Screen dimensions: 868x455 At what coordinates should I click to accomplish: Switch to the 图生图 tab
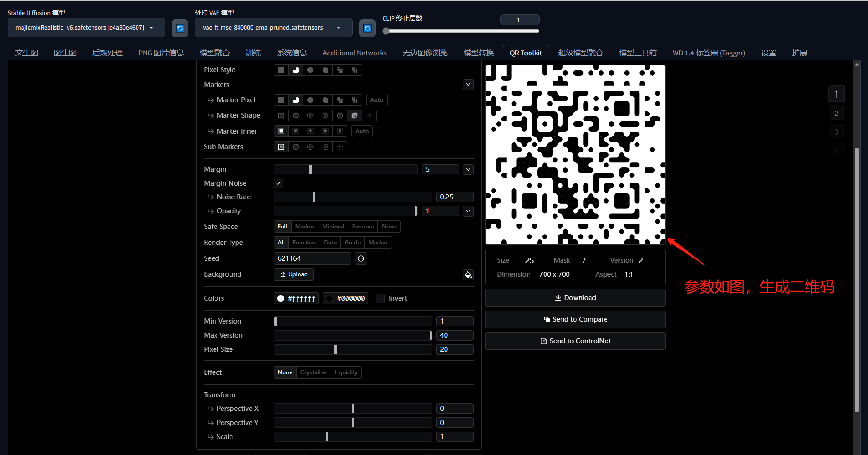tap(65, 53)
